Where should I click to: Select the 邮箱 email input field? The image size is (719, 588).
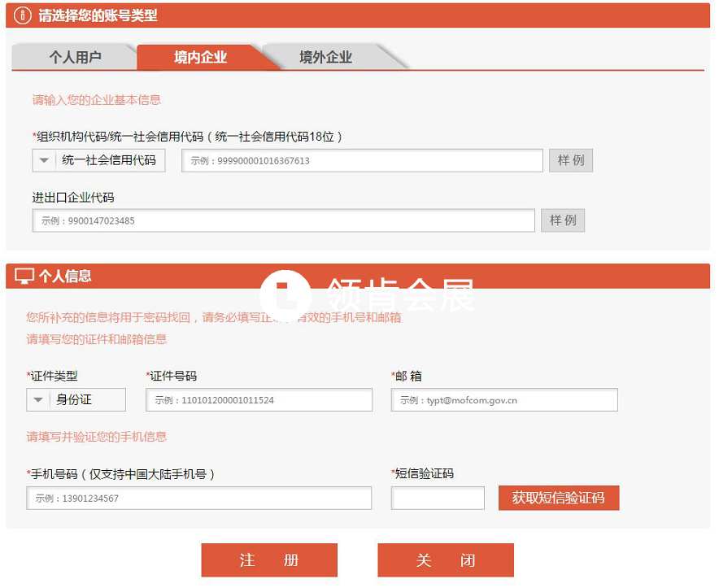click(504, 400)
